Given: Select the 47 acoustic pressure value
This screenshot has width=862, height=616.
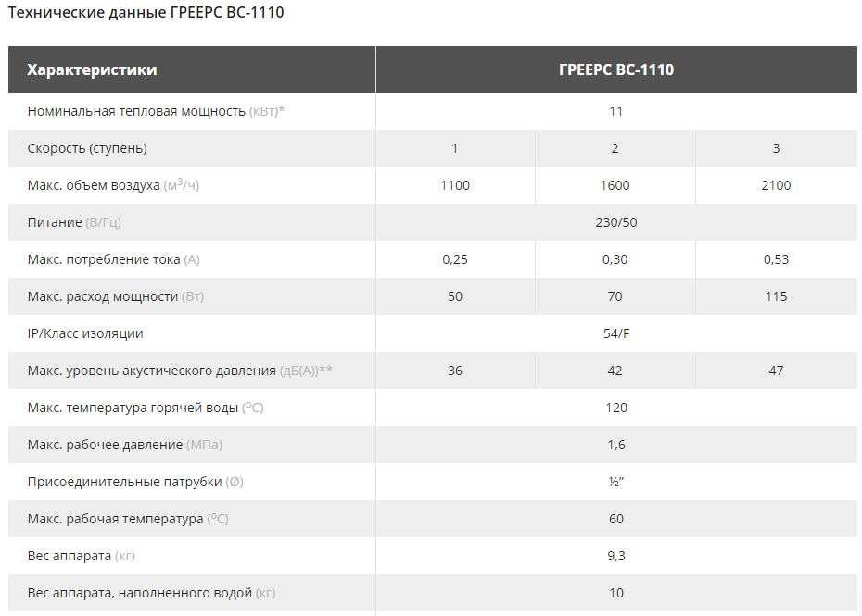Looking at the screenshot, I should [x=776, y=371].
